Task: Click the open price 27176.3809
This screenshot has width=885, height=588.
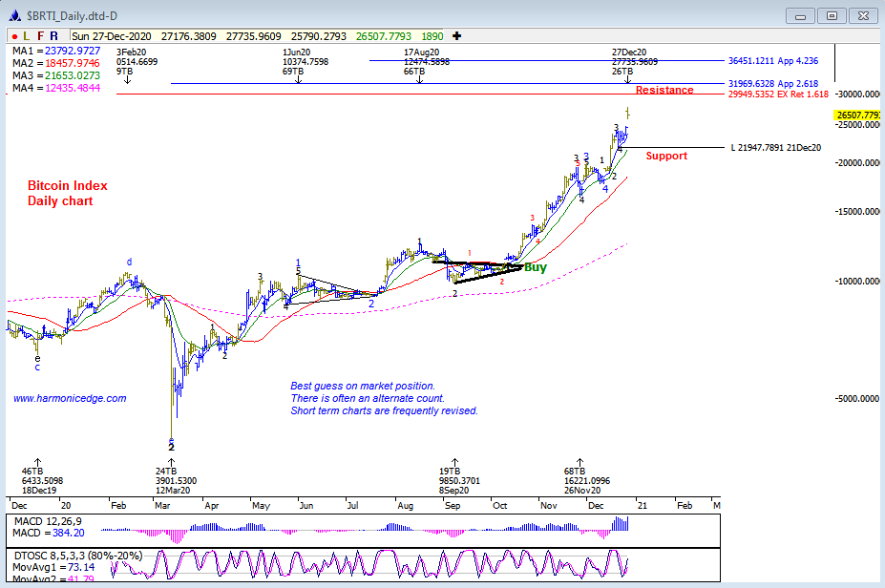Action: coord(188,36)
